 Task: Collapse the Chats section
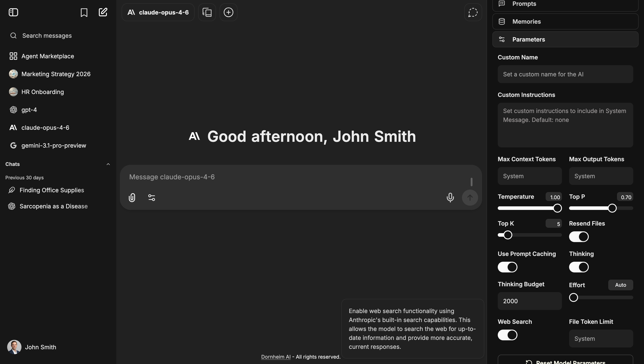(108, 164)
